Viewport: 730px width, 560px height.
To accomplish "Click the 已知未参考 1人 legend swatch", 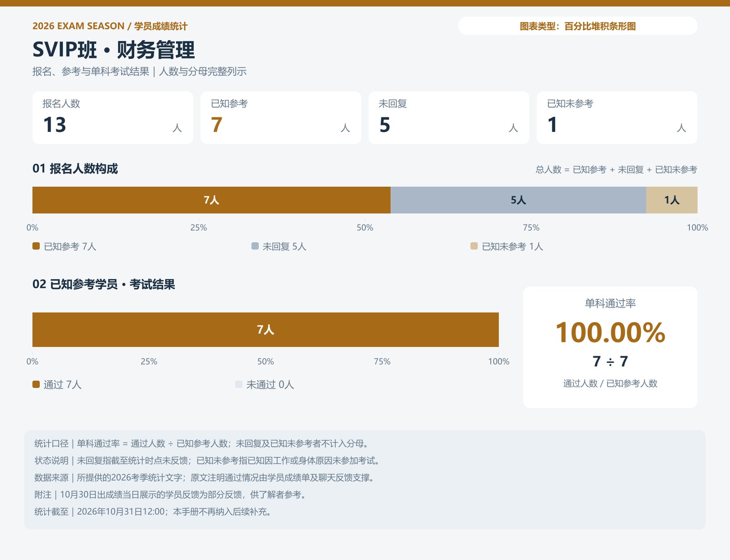I will 474,246.
